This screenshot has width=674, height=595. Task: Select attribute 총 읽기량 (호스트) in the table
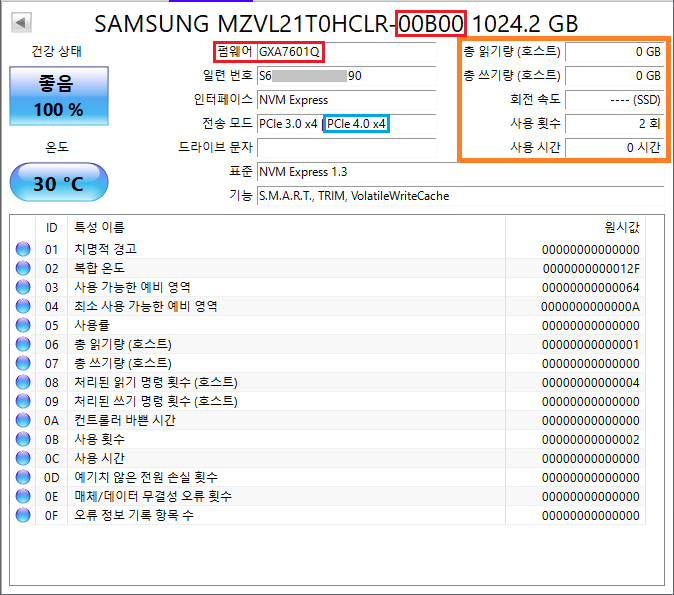(123, 344)
